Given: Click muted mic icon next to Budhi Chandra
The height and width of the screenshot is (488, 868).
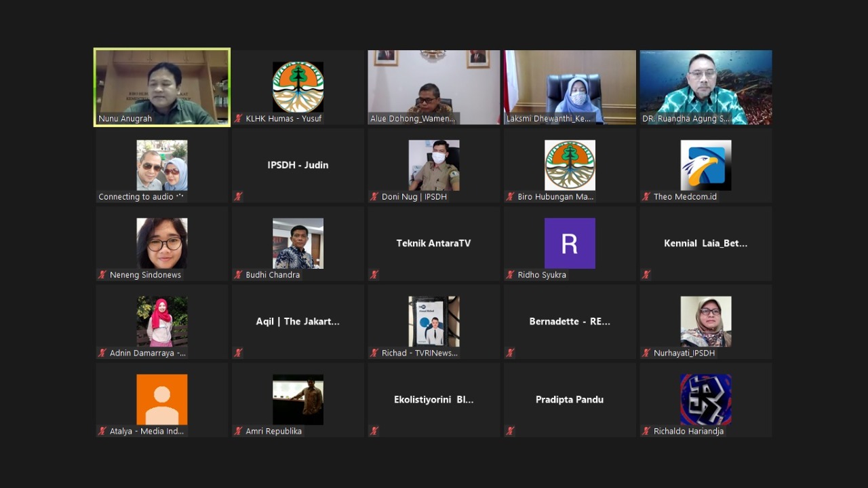Looking at the screenshot, I should tap(239, 275).
